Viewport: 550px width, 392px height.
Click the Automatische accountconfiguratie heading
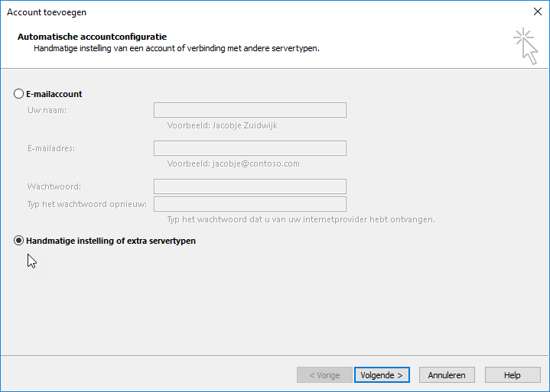pyautogui.click(x=93, y=37)
